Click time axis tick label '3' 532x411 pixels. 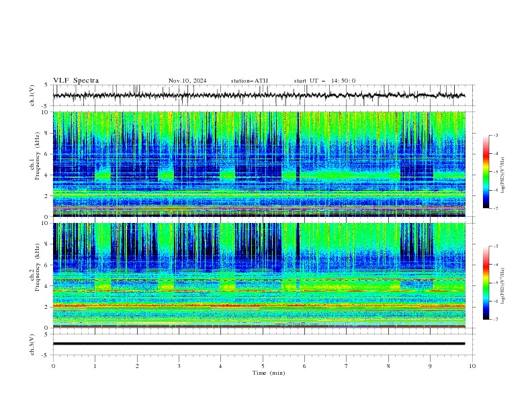click(179, 366)
